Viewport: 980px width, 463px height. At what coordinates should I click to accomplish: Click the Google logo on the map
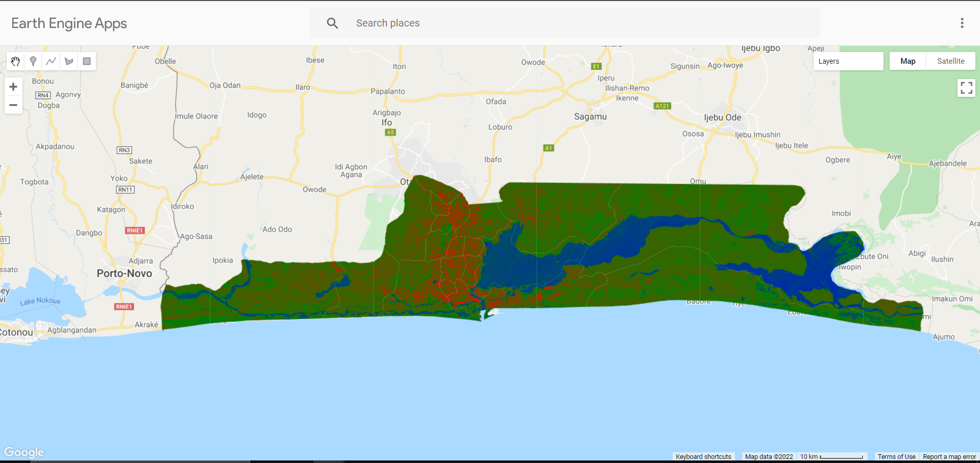23,452
